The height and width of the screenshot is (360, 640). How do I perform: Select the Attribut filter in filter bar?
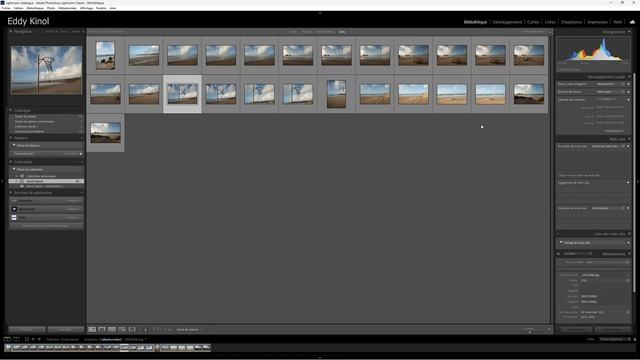click(x=307, y=31)
